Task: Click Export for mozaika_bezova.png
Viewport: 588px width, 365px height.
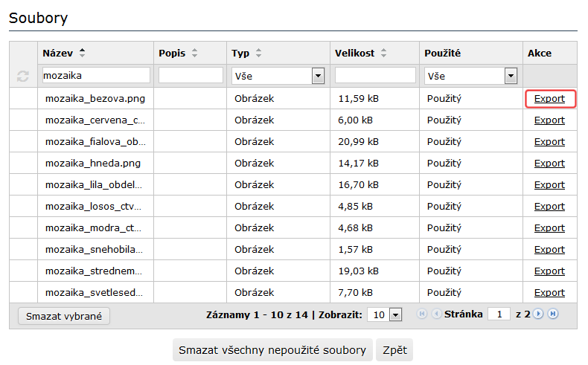Action: (x=549, y=98)
